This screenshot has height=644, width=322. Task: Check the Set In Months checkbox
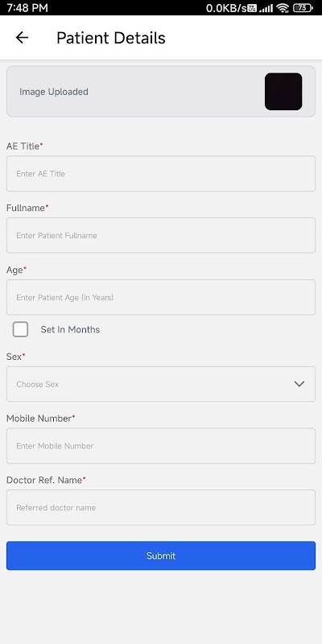tap(21, 329)
